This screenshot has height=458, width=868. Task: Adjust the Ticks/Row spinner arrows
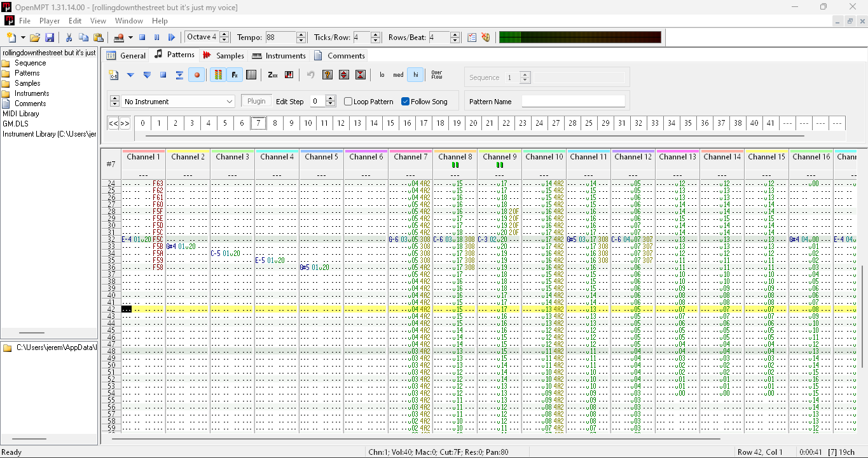click(x=375, y=37)
